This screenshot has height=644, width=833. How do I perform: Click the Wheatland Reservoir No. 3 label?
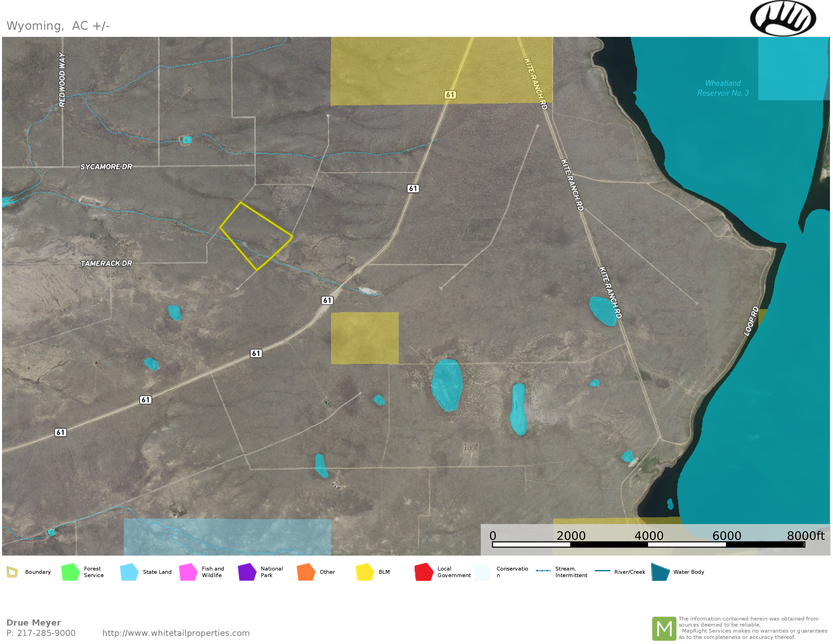pyautogui.click(x=723, y=88)
